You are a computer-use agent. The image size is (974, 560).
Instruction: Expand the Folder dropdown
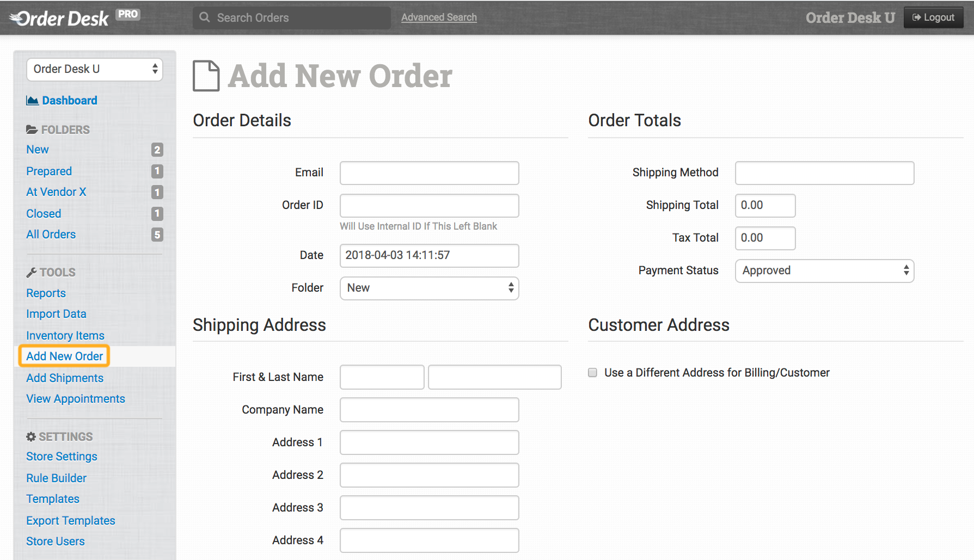(x=429, y=288)
